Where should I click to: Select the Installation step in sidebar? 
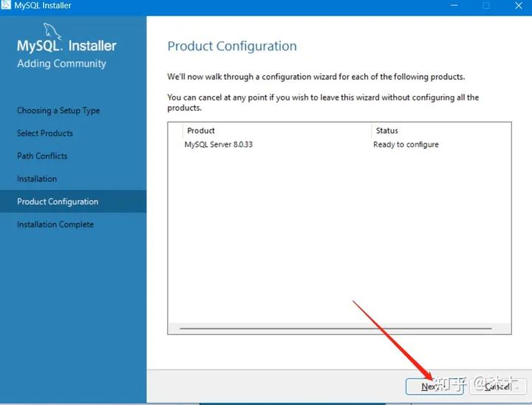[x=37, y=179]
